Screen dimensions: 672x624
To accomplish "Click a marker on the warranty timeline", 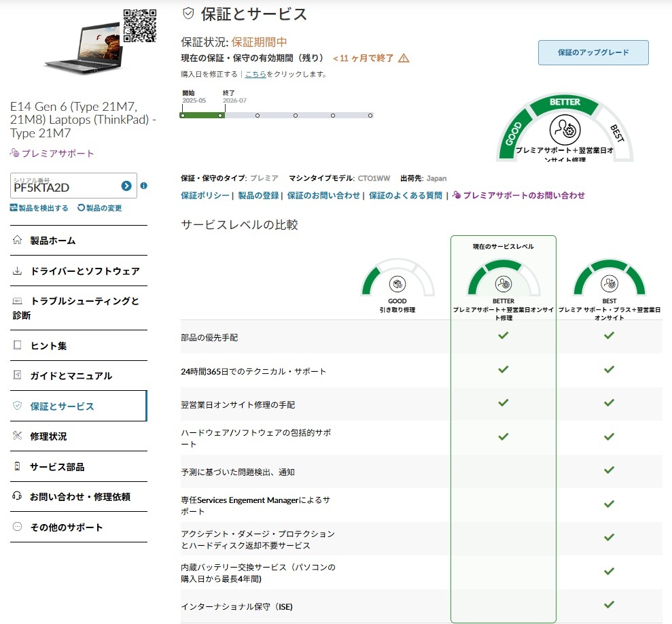I will pyautogui.click(x=295, y=116).
